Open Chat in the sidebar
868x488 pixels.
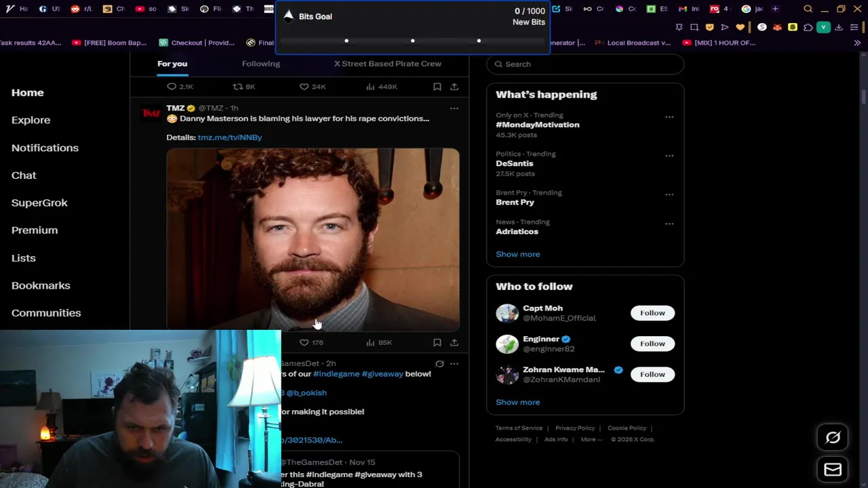coord(24,176)
